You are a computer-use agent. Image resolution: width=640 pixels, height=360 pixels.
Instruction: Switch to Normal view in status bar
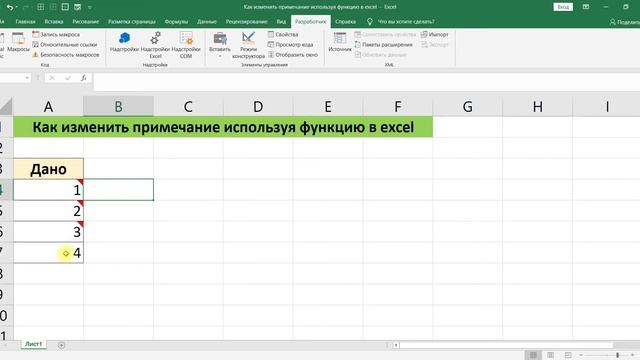[533, 355]
